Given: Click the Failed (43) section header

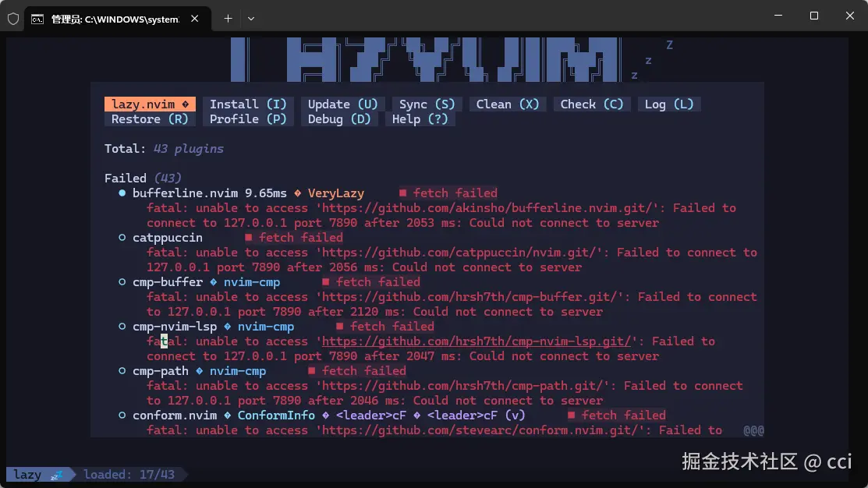Looking at the screenshot, I should (143, 179).
